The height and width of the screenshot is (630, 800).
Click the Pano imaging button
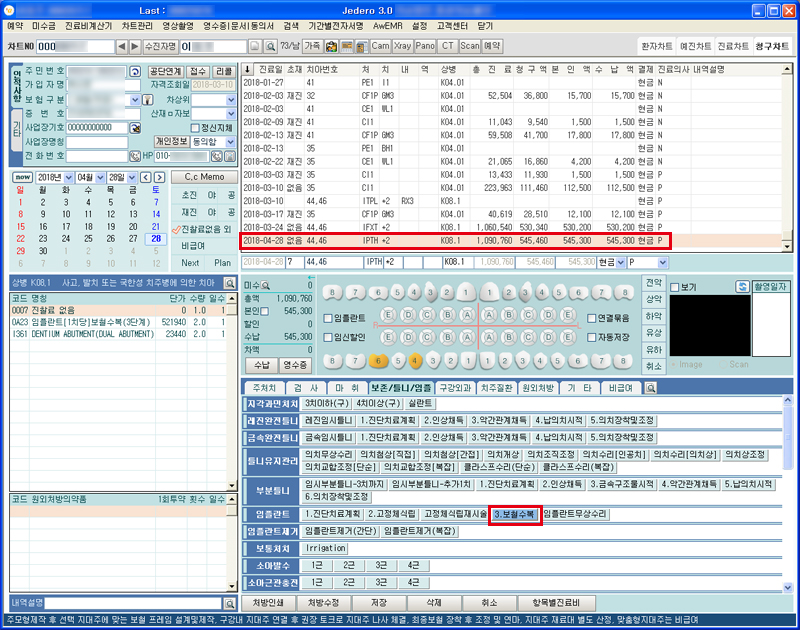pyautogui.click(x=425, y=46)
